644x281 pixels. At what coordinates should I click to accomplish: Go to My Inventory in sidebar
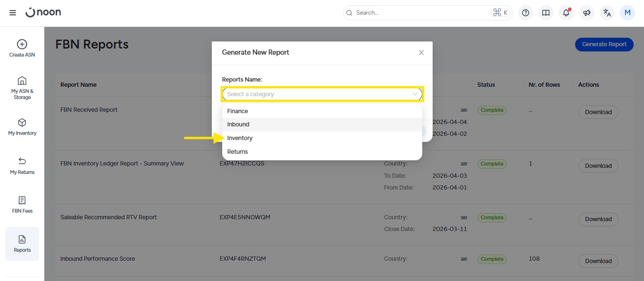[x=22, y=127]
